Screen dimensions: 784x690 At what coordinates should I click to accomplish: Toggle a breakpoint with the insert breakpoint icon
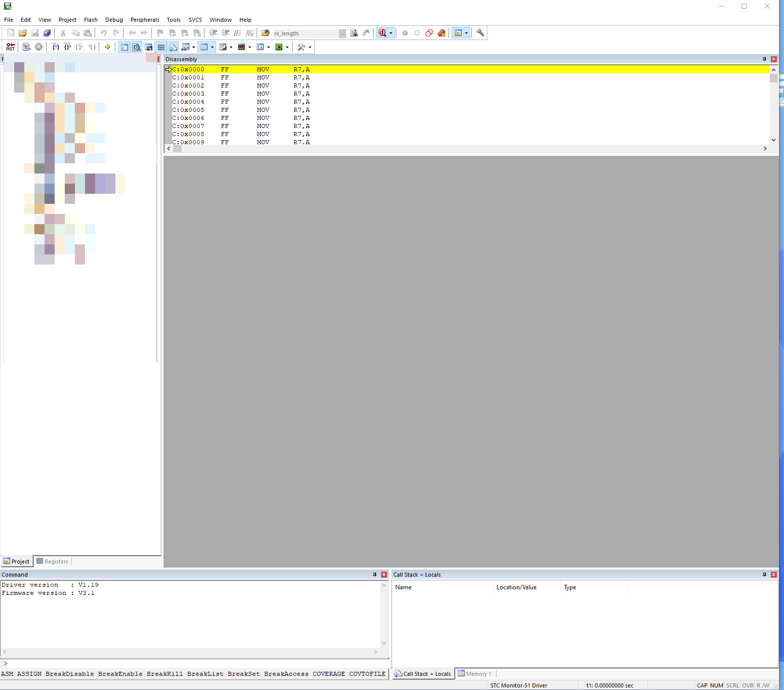[405, 32]
